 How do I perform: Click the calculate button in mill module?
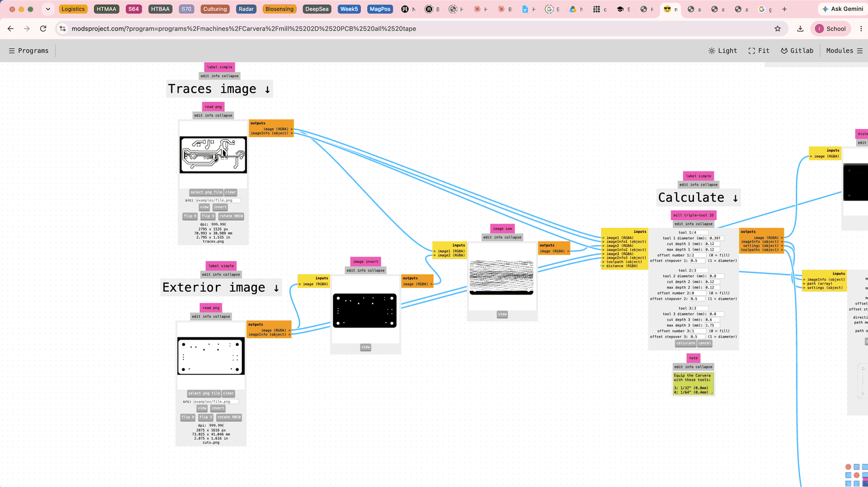(686, 343)
